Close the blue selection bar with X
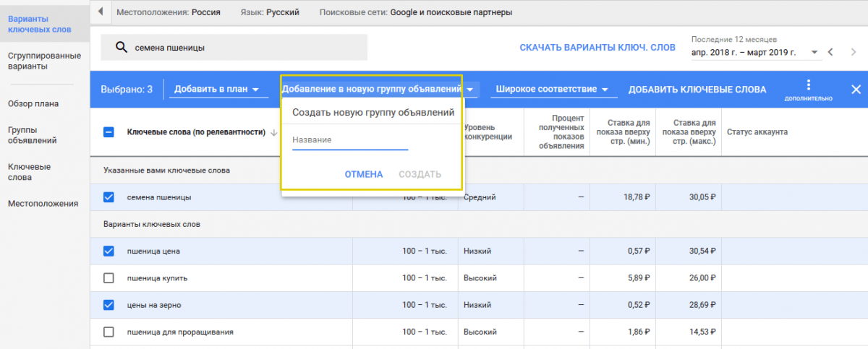 pos(856,90)
